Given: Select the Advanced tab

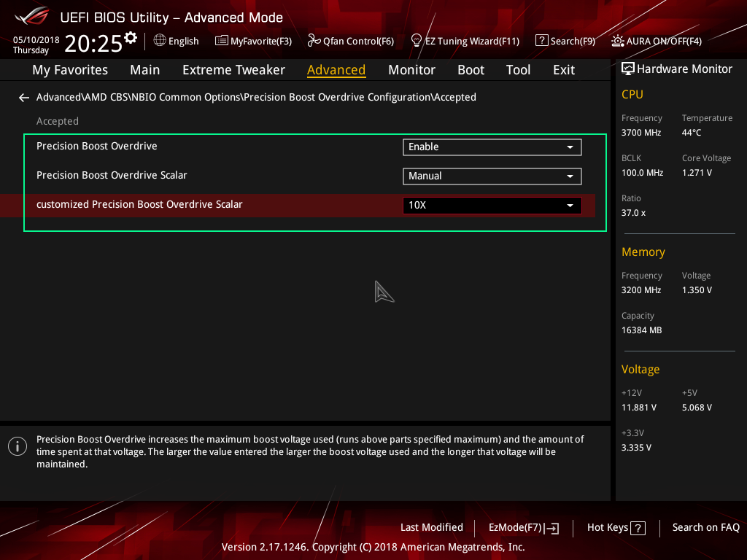Looking at the screenshot, I should 336,70.
